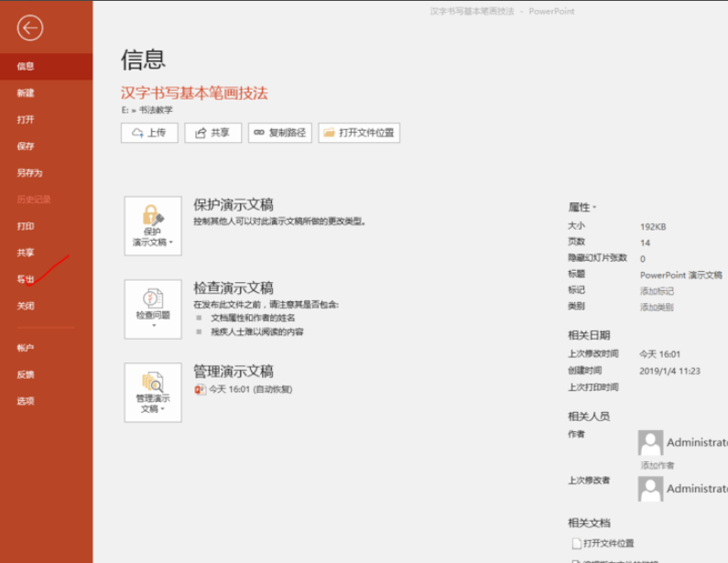Click 添加作者 field

coord(657,466)
